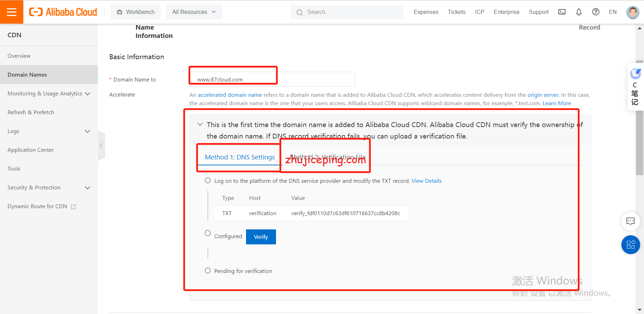The height and width of the screenshot is (314, 644).
Task: Expand Monitoring & Usage Analytics menu
Action: click(49, 94)
